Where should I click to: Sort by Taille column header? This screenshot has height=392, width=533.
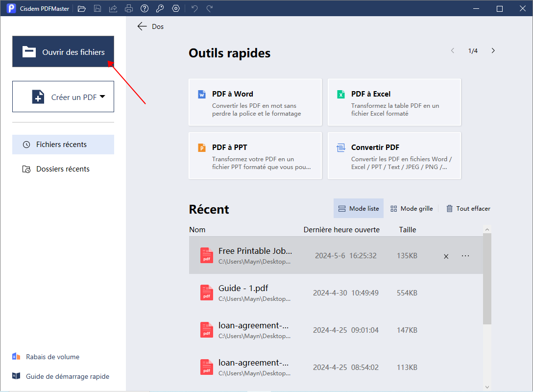[x=408, y=230]
